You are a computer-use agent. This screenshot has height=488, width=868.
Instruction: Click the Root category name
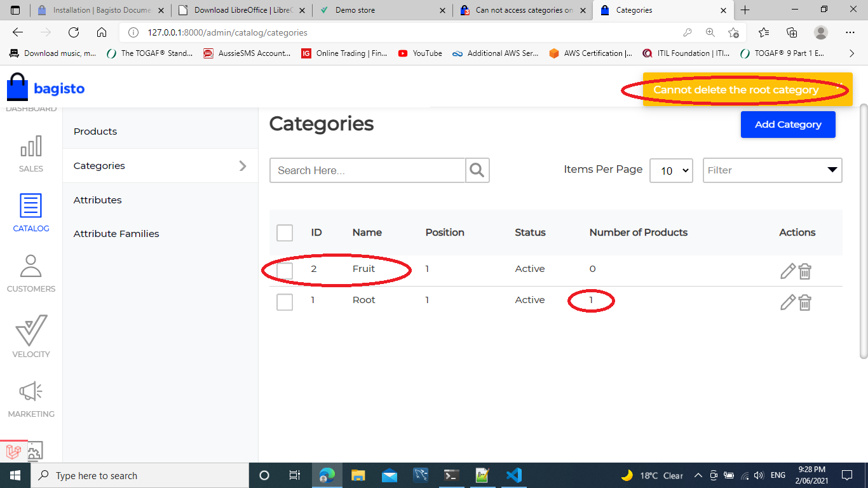pos(363,300)
